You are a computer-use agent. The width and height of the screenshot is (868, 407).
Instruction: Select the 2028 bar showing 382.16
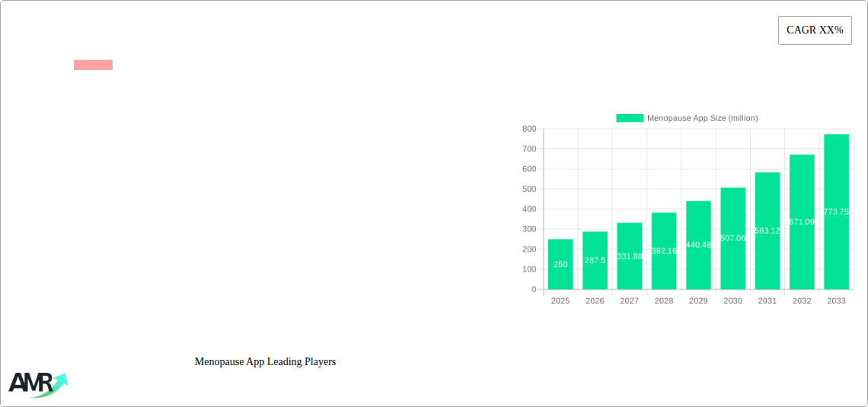[664, 251]
